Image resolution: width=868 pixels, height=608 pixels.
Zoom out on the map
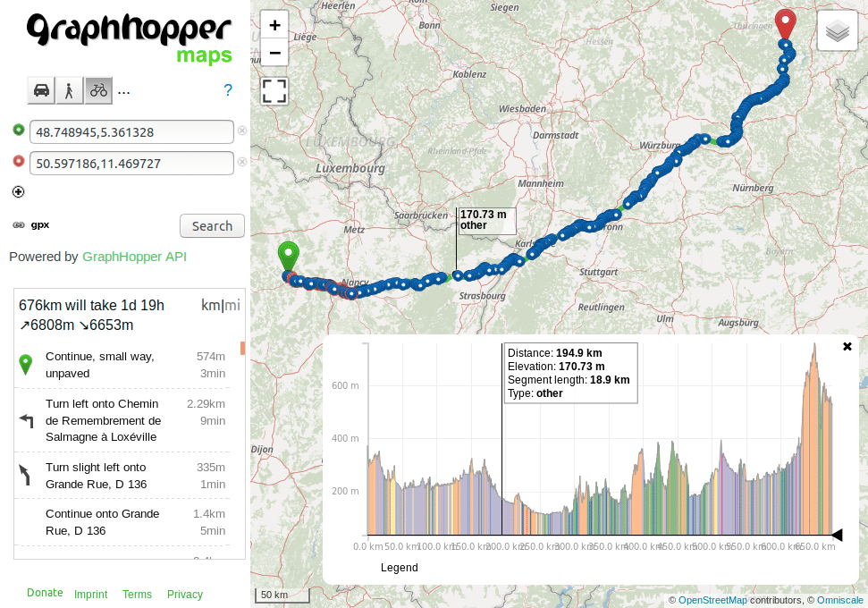pyautogui.click(x=274, y=53)
